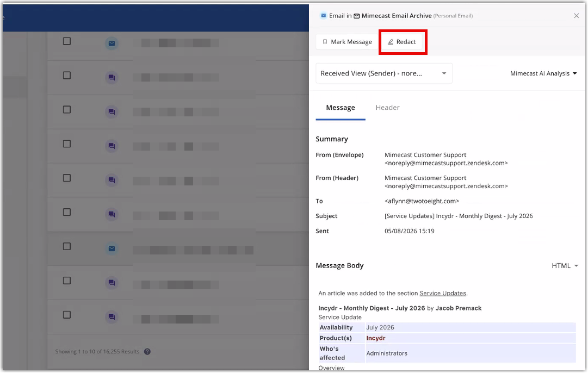Screen dimensions: 588x373
Task: Click the Availability value 'July 2026'
Action: (x=380, y=328)
